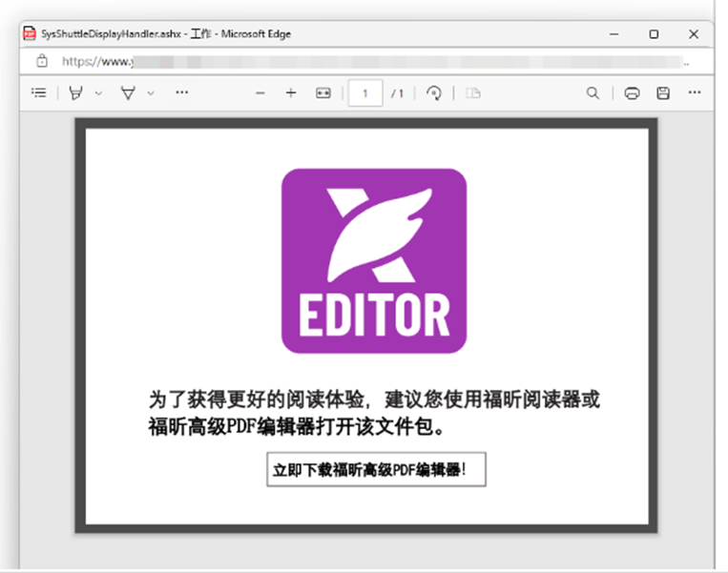
Task: Expand the Draw tool options arrow
Action: click(151, 93)
